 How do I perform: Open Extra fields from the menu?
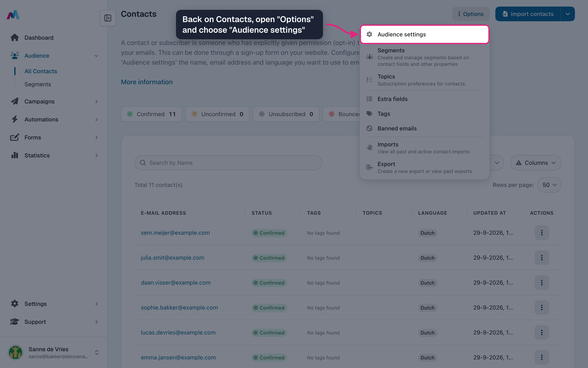424,99
